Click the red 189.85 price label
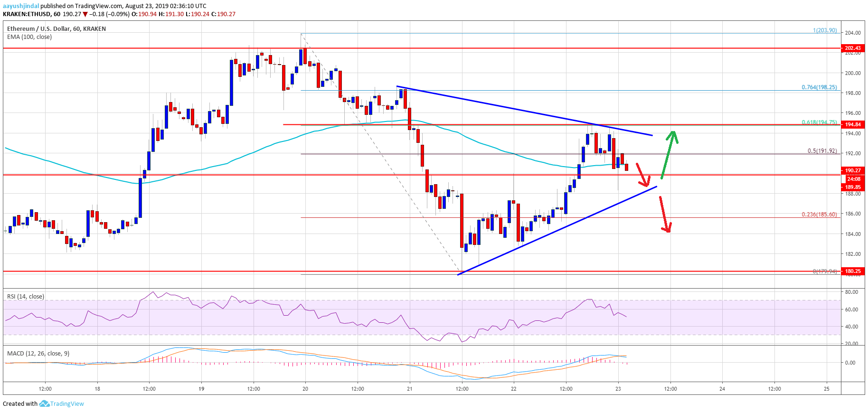 [x=853, y=187]
